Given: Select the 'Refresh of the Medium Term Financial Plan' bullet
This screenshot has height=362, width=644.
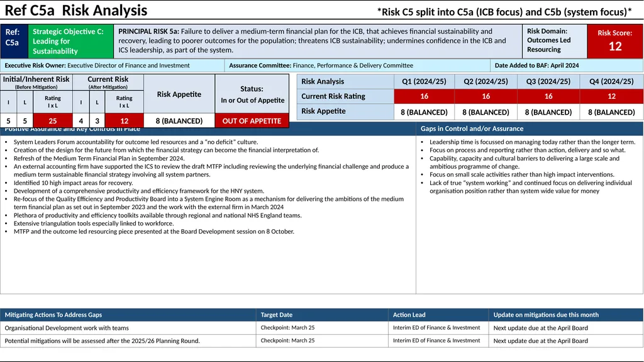Looking at the screenshot, I should point(99,159).
